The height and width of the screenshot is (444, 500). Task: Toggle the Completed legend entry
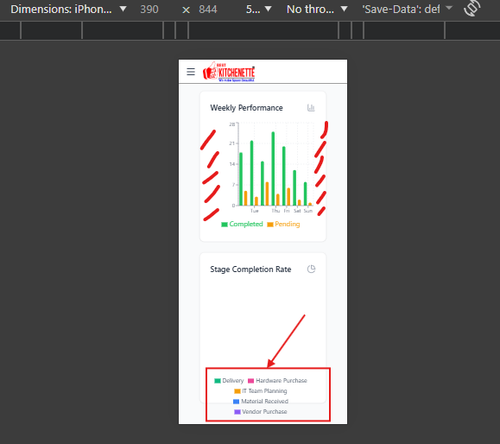tap(242, 224)
